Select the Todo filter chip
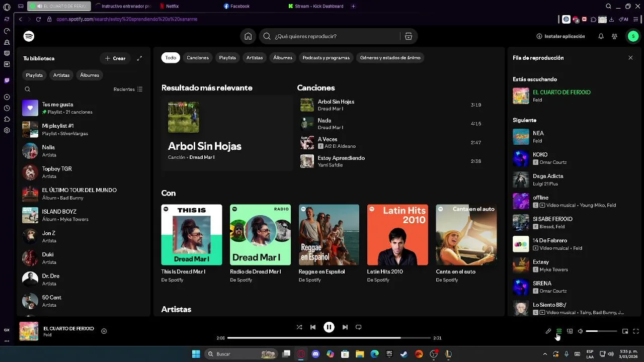Viewport: 644px width, 362px height. (171, 58)
